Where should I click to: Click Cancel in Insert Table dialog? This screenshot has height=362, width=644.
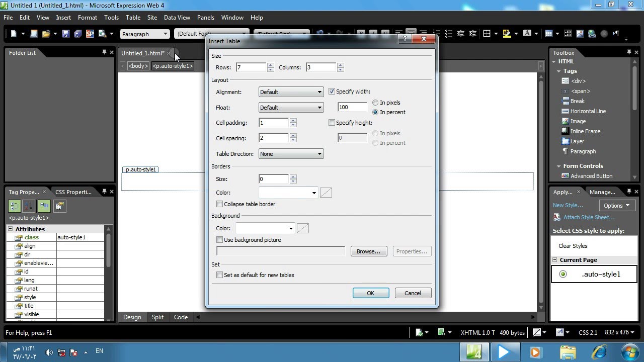coord(413,293)
